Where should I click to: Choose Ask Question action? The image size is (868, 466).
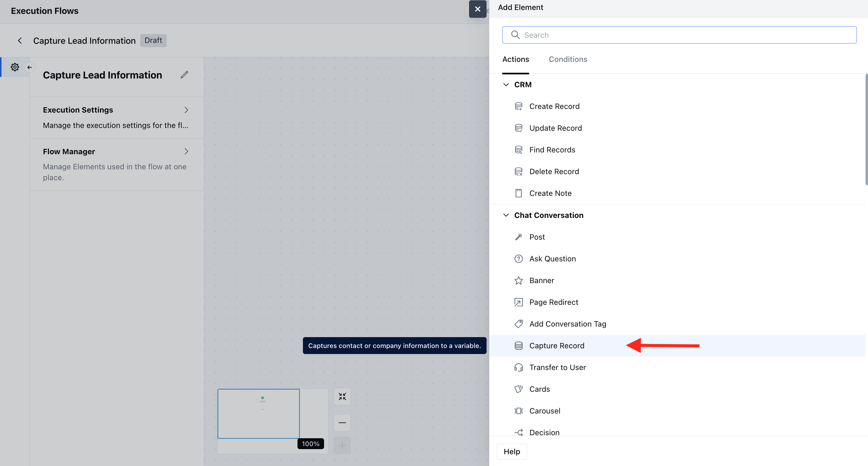click(677, 259)
